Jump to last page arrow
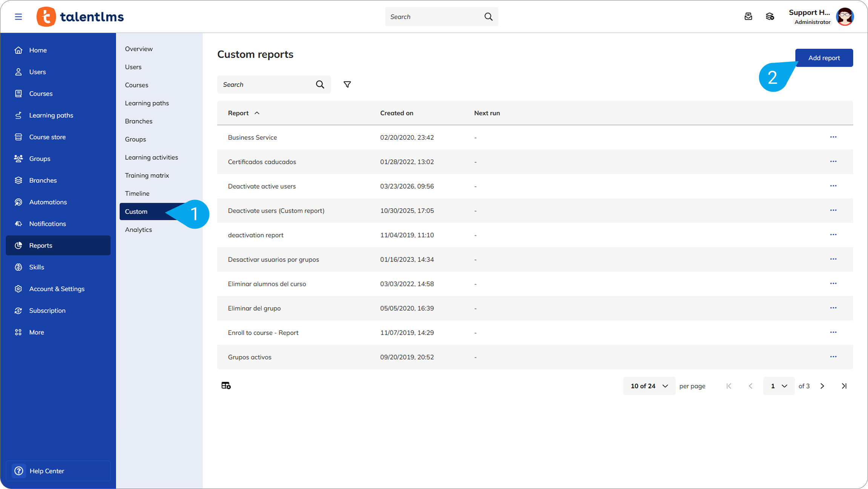 [x=844, y=386]
